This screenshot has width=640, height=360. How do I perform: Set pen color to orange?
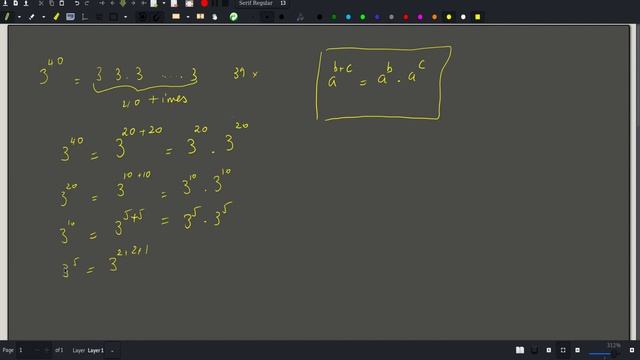coord(434,17)
